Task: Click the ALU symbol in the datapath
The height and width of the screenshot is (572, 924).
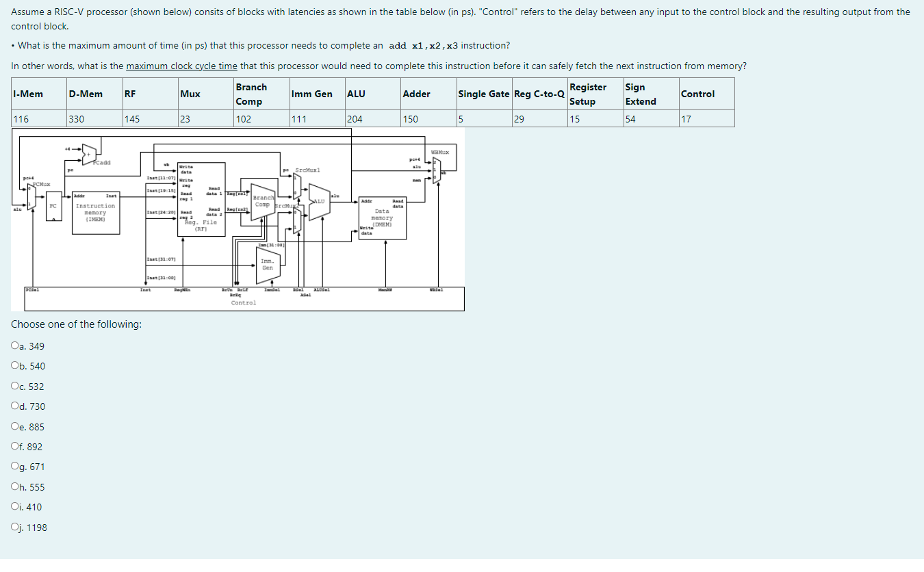Action: click(x=319, y=201)
